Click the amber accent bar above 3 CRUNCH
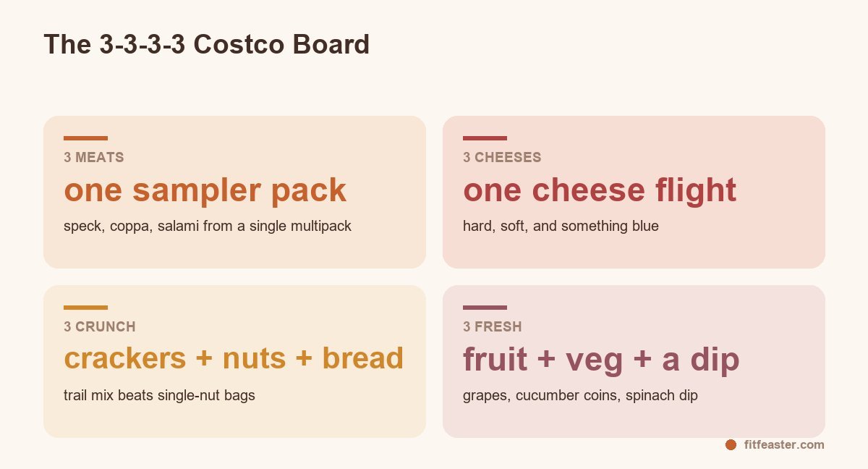The image size is (868, 469). pyautogui.click(x=85, y=308)
